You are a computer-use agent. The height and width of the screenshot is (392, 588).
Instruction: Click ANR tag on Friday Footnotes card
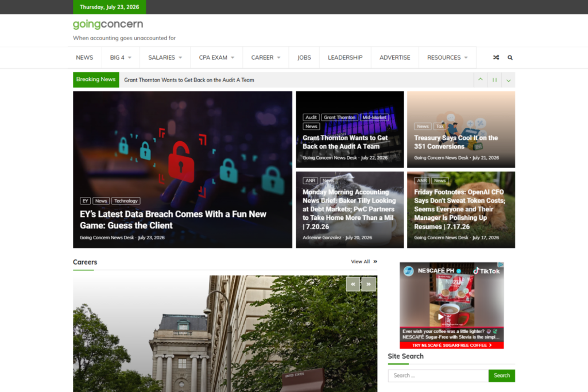421,181
